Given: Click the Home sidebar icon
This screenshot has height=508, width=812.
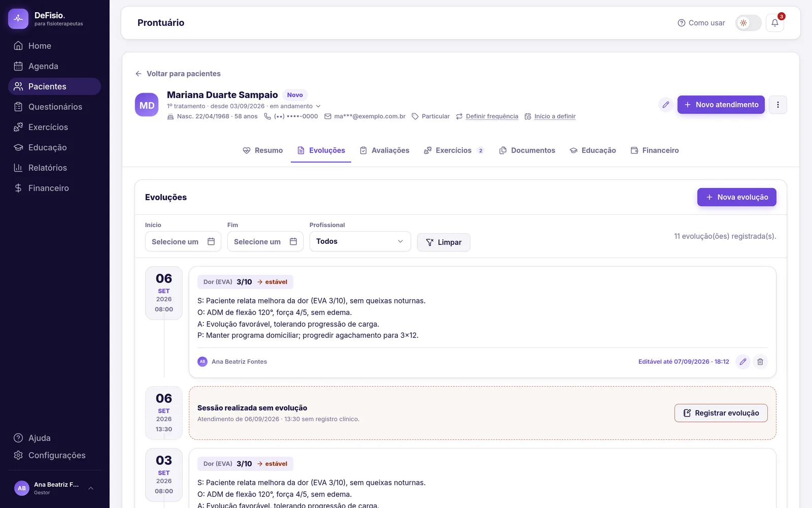Looking at the screenshot, I should point(18,46).
